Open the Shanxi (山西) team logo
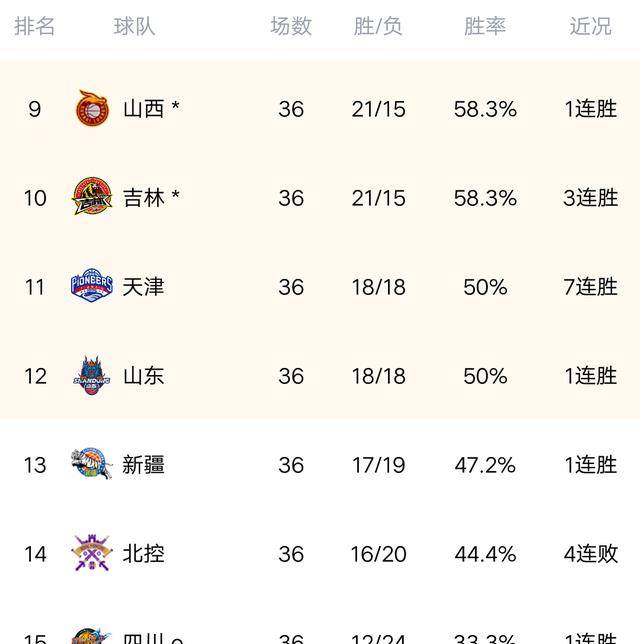Screen dimensions: 640x644 point(92,108)
